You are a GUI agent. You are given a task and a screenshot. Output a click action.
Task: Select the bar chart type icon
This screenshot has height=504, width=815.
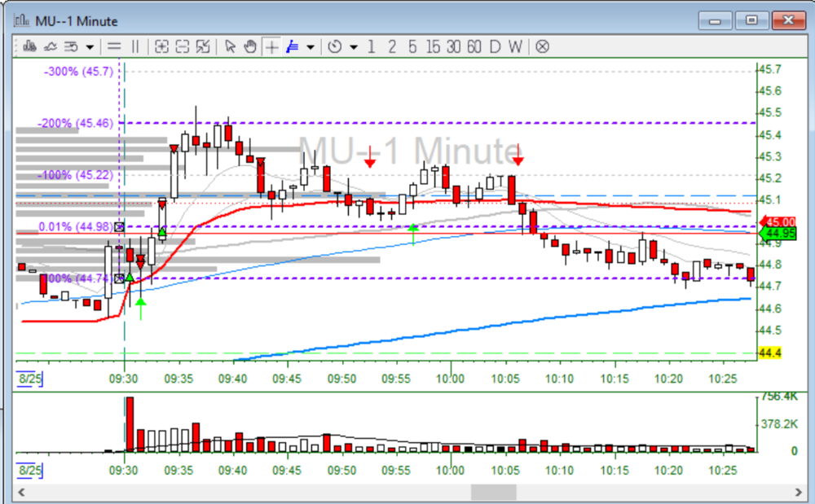coord(31,47)
